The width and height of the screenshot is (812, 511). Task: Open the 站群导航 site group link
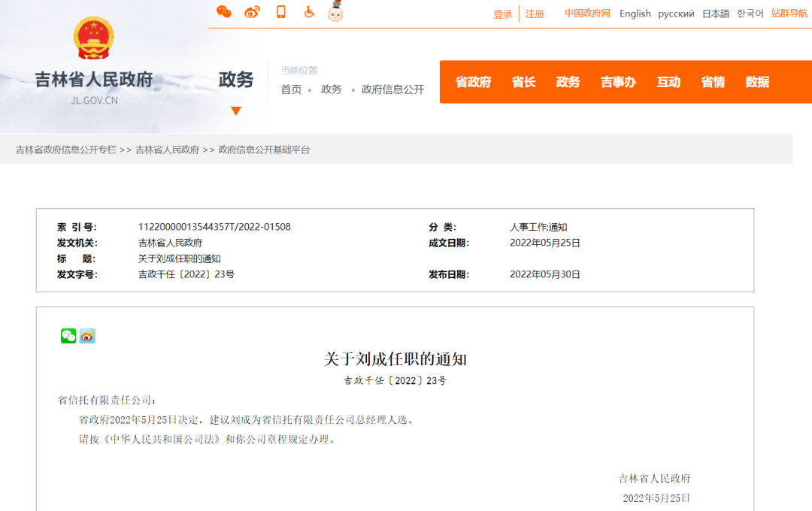point(789,14)
